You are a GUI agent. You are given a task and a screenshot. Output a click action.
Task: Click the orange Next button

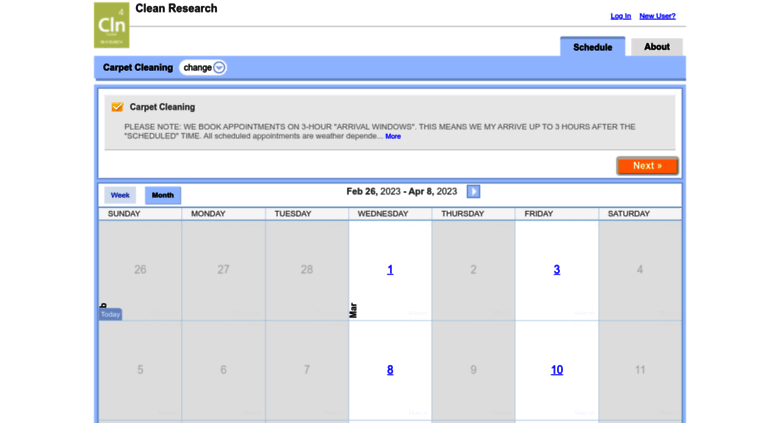point(647,166)
